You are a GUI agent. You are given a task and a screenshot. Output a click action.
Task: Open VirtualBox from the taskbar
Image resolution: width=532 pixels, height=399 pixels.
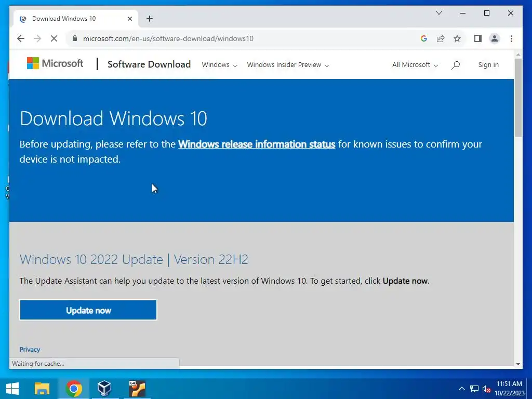[104, 389]
